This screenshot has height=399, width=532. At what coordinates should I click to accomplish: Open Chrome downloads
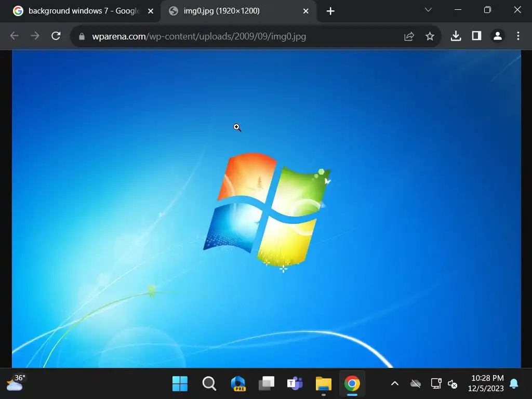[x=456, y=36]
